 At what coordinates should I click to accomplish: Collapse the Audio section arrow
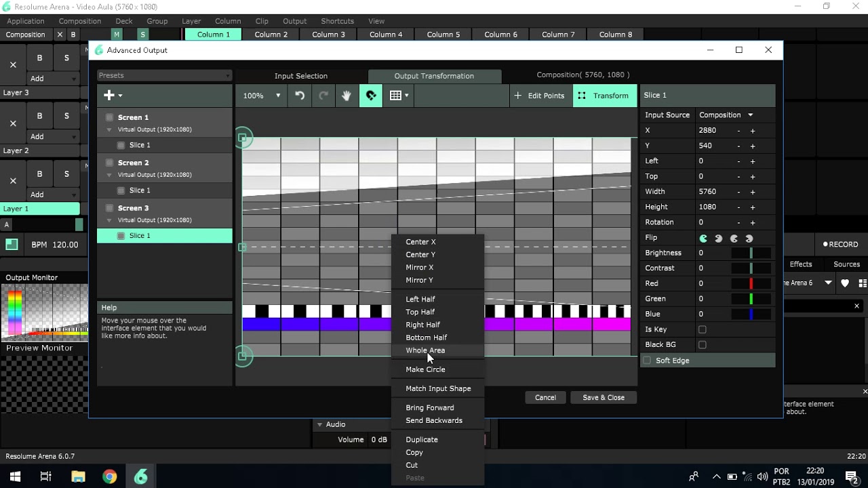pyautogui.click(x=319, y=424)
